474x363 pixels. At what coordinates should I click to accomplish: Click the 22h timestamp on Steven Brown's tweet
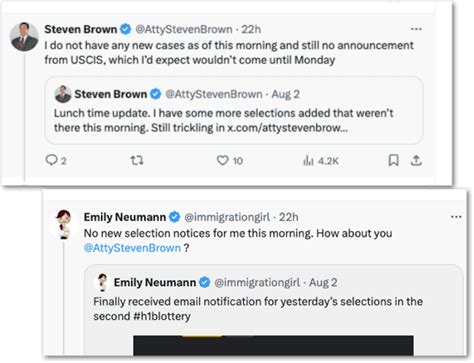251,29
